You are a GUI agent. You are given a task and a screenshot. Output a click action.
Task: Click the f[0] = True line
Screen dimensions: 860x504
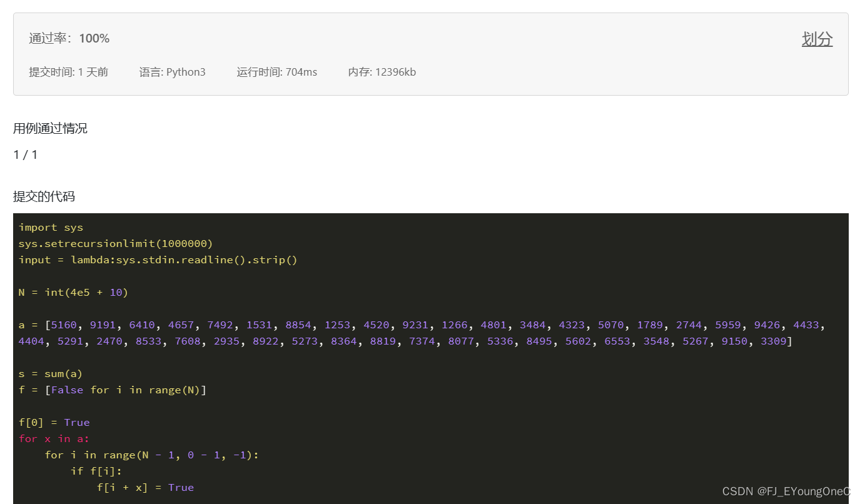[54, 423]
